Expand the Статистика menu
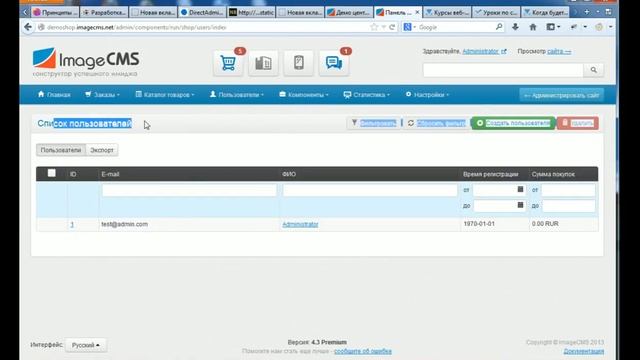The width and height of the screenshot is (640, 360). point(367,95)
